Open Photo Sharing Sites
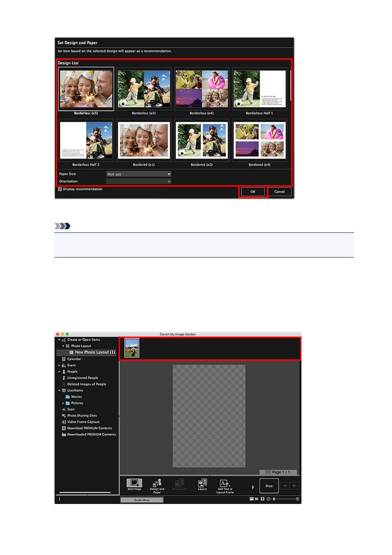The image size is (392, 555). click(x=82, y=416)
